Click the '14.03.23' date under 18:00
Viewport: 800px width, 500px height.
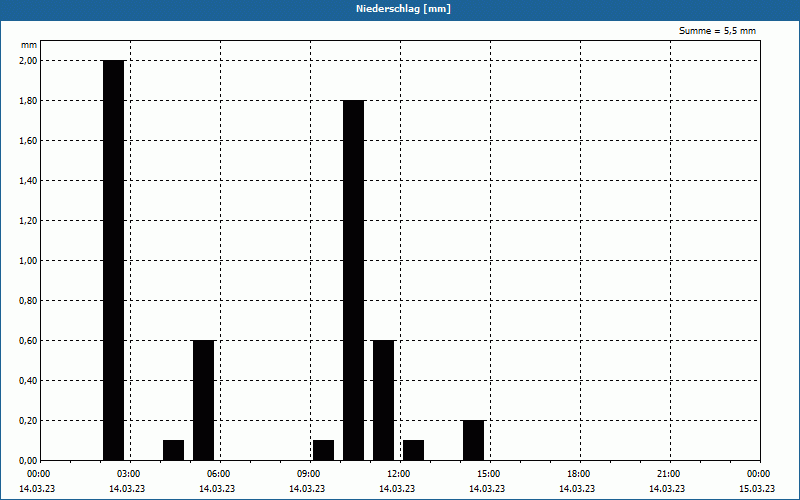(577, 489)
